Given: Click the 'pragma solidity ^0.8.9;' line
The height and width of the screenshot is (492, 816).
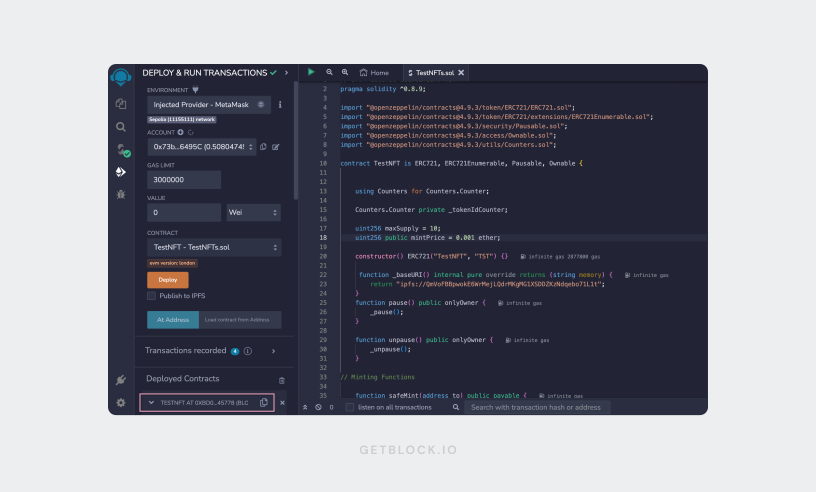Looking at the screenshot, I should [x=383, y=89].
